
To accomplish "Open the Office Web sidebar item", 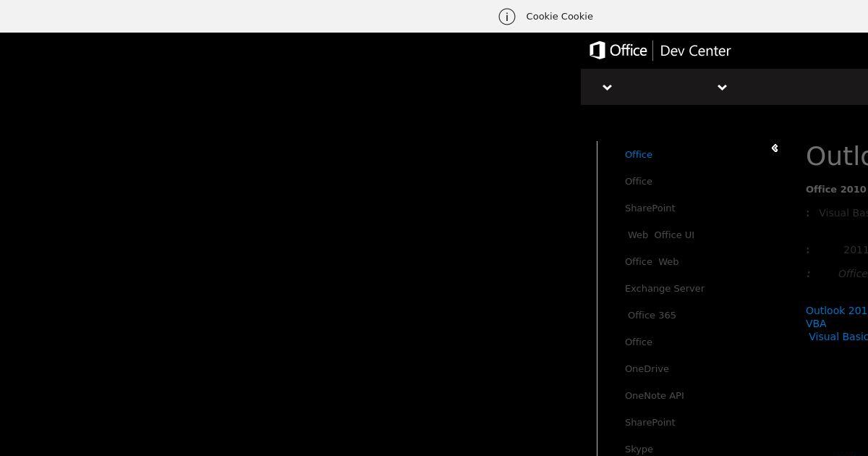I will (652, 262).
